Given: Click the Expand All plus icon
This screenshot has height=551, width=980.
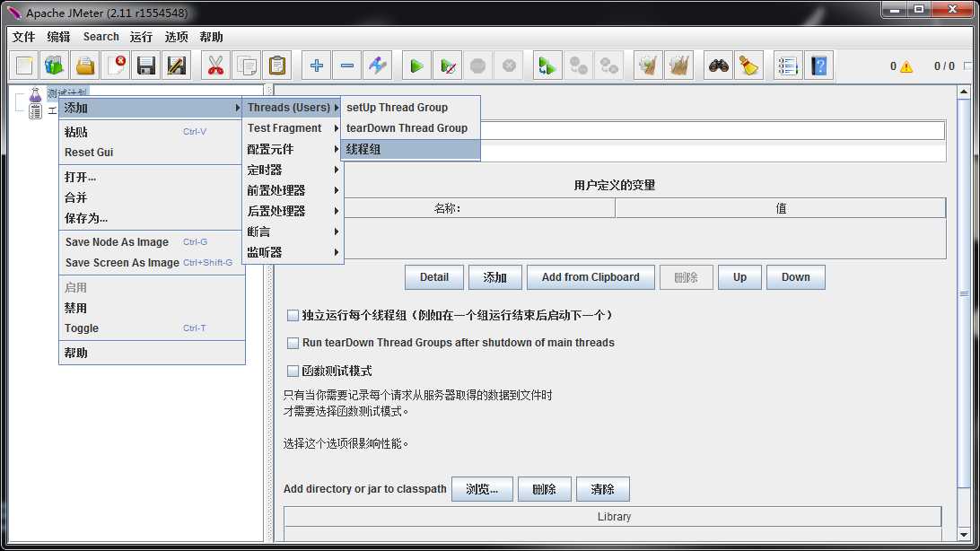Looking at the screenshot, I should [x=316, y=65].
